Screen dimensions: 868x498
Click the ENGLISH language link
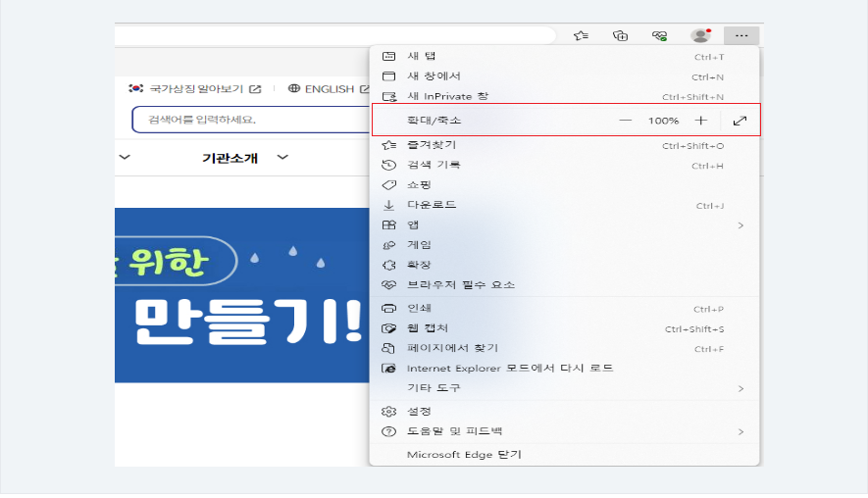coord(329,89)
